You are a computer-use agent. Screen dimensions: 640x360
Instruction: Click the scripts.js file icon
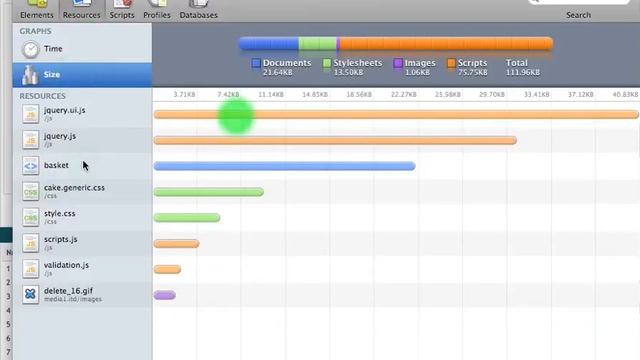pos(31,243)
